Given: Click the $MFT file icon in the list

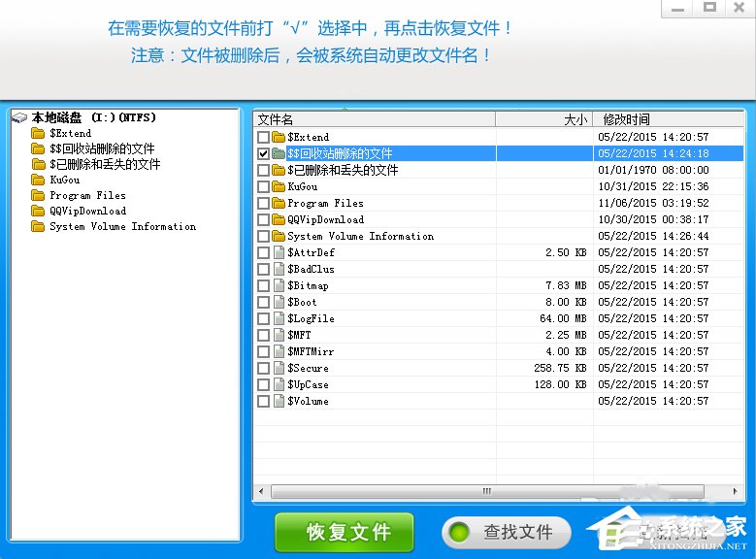Looking at the screenshot, I should tap(279, 335).
